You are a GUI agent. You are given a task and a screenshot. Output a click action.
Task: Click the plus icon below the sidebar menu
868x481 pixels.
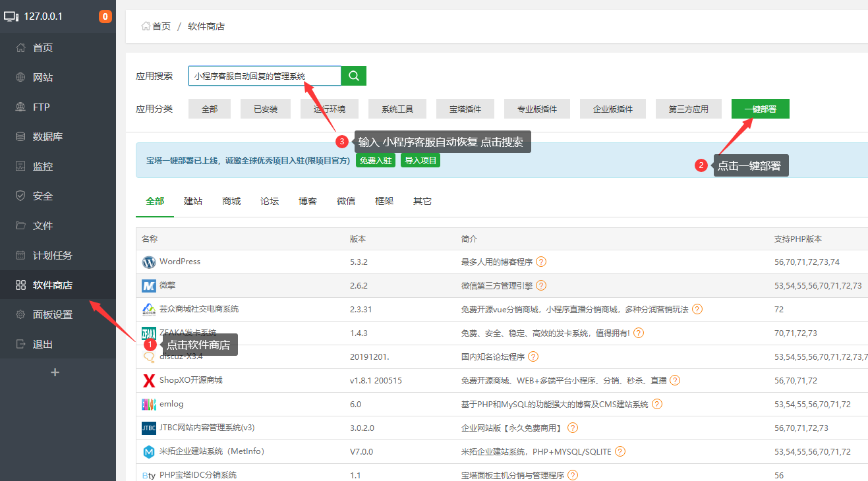[x=55, y=372]
